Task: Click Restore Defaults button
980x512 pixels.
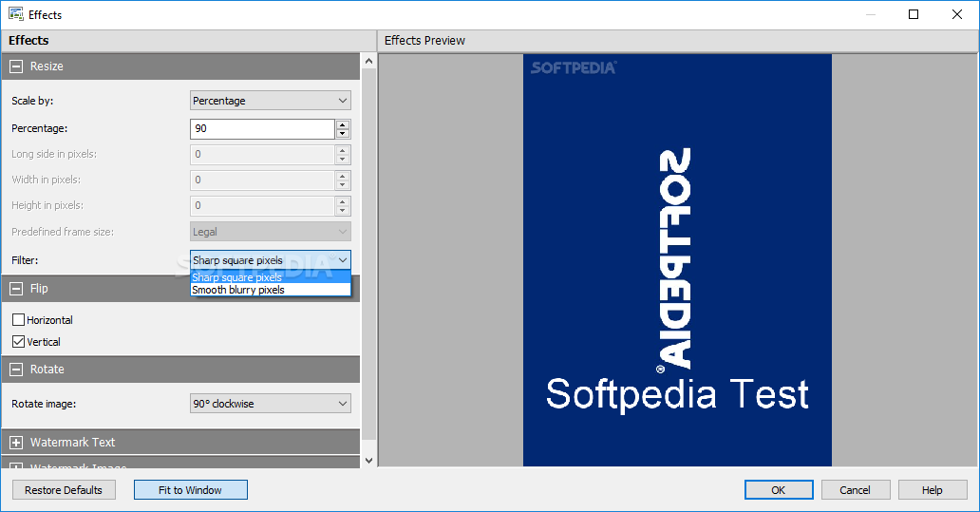Action: tap(64, 490)
